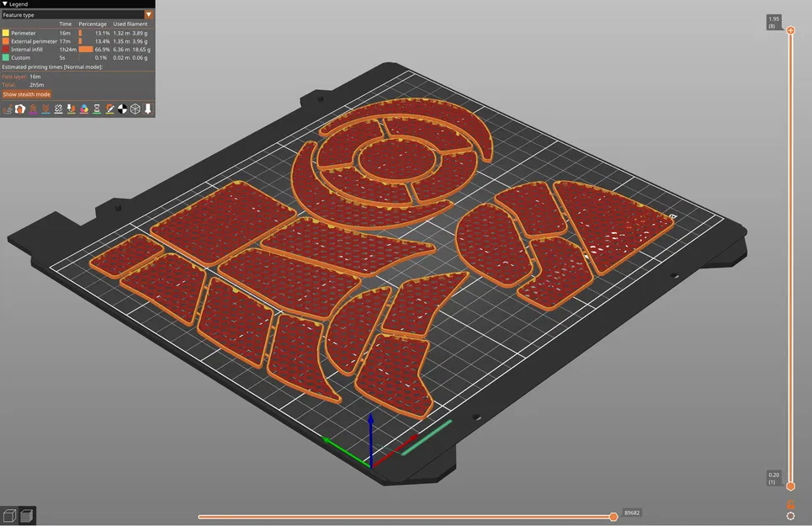Select the Feature type combo box
Screen dimensions: 812x526
[77, 14]
